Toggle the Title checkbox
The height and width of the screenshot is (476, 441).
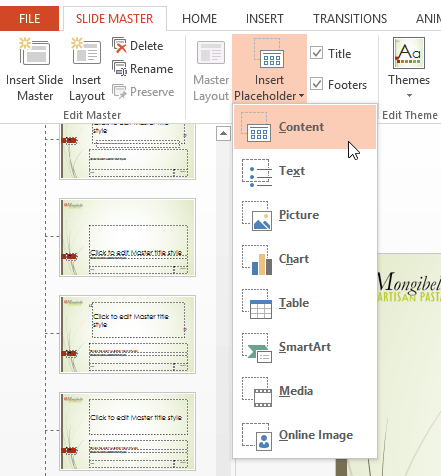pyautogui.click(x=316, y=53)
